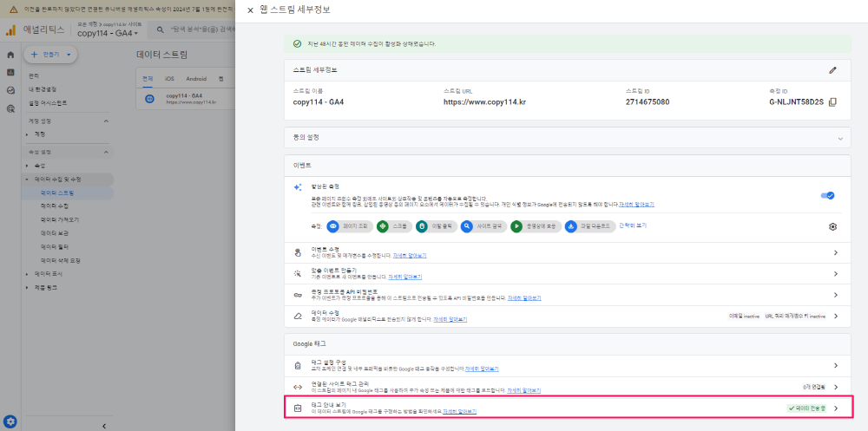Image resolution: width=868 pixels, height=431 pixels.
Task: Open 태그 안내 보기 row chevron
Action: [x=836, y=408]
